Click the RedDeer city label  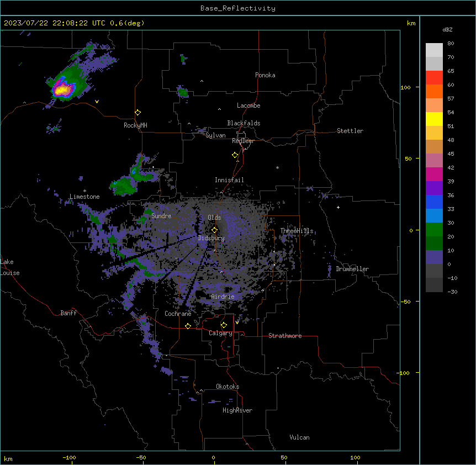[243, 141]
